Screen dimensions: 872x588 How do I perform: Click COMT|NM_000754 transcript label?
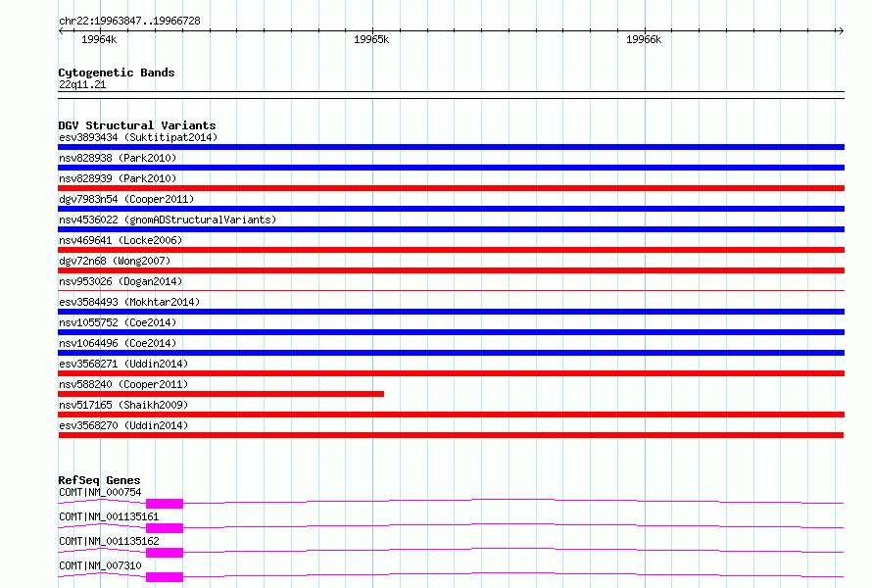100,492
